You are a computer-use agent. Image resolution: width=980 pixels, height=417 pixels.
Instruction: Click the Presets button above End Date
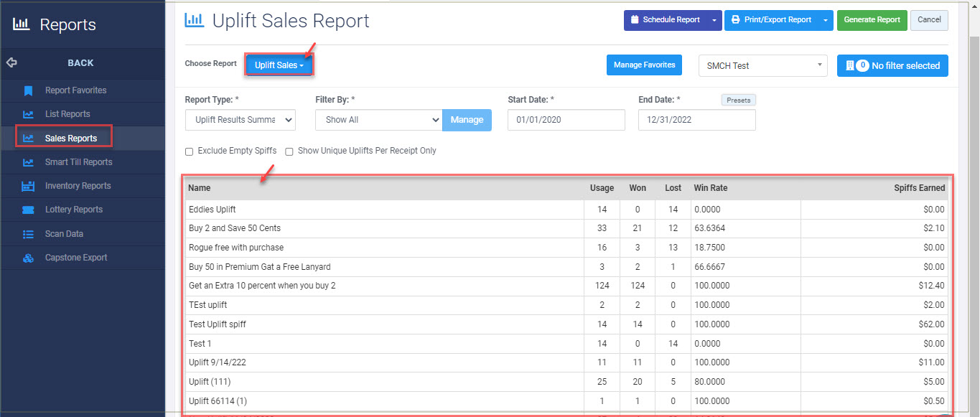(739, 100)
